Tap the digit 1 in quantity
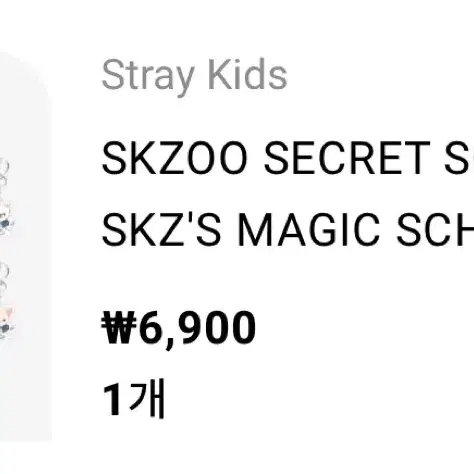The image size is (474, 474). tap(112, 400)
